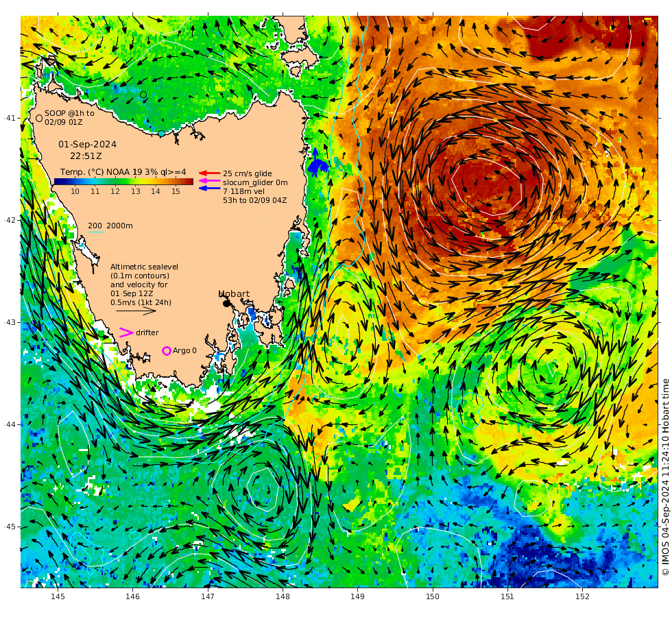
Task: Click the magenta drifter chevron symbol
Action: tap(126, 332)
